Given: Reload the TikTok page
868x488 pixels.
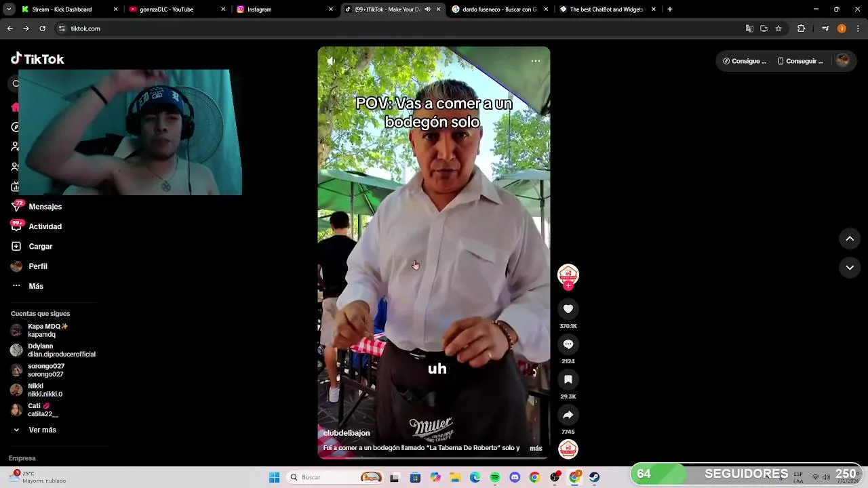Looking at the screenshot, I should click(x=42, y=28).
